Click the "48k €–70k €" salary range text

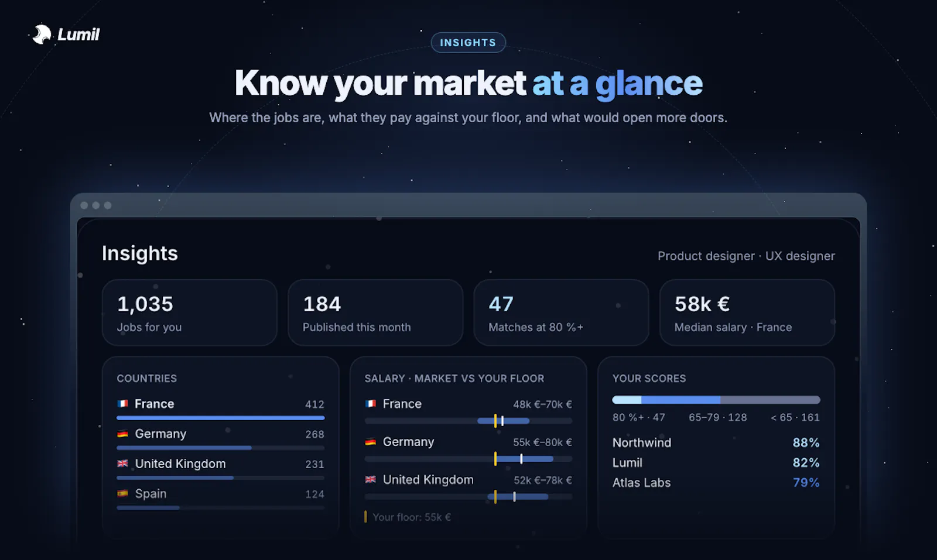coord(542,404)
